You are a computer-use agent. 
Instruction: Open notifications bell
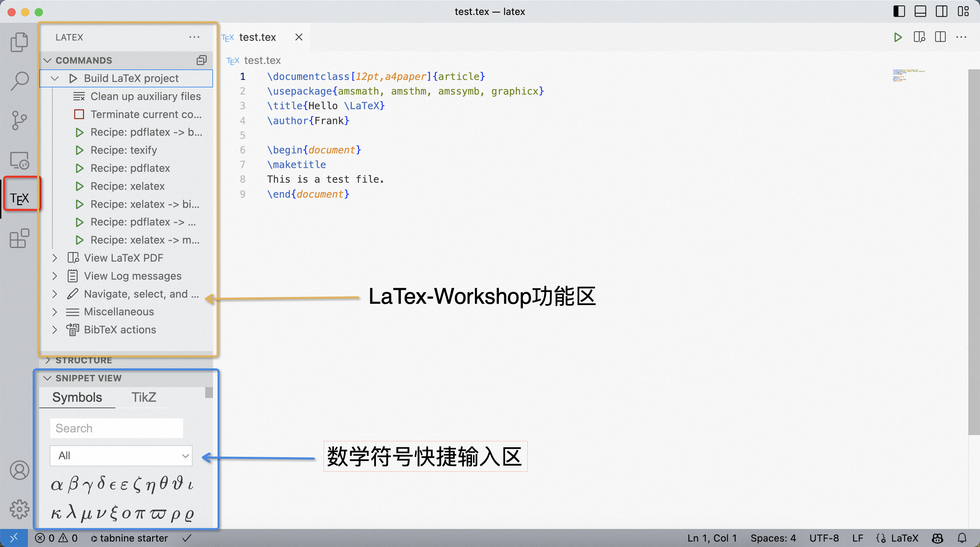(962, 538)
